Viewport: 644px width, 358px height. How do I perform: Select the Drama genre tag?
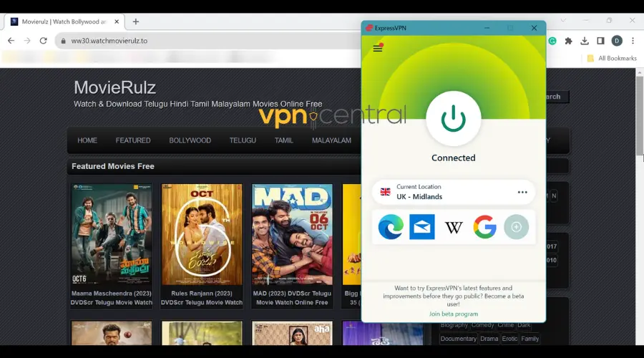[x=489, y=339]
